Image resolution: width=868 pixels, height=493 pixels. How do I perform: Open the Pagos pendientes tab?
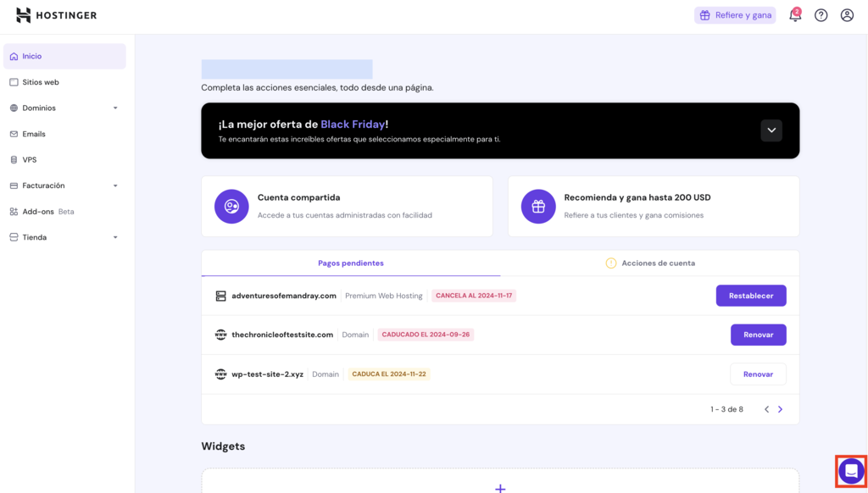pyautogui.click(x=350, y=263)
